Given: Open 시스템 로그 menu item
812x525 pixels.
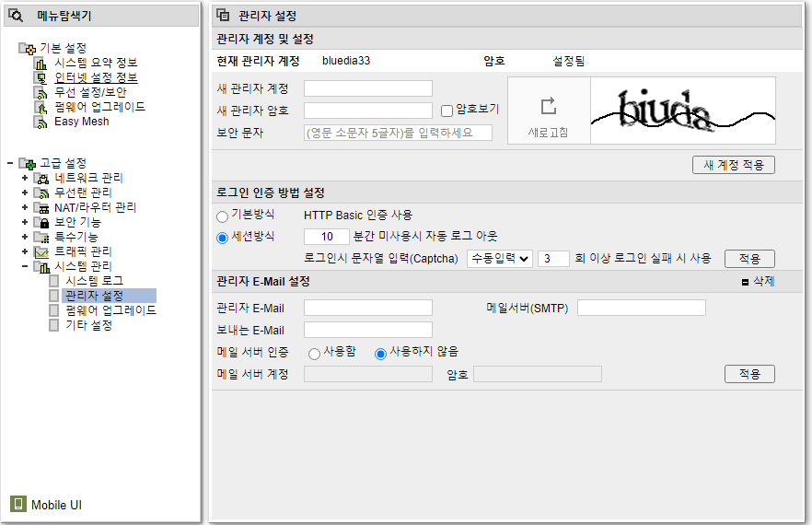Looking at the screenshot, I should click(94, 281).
